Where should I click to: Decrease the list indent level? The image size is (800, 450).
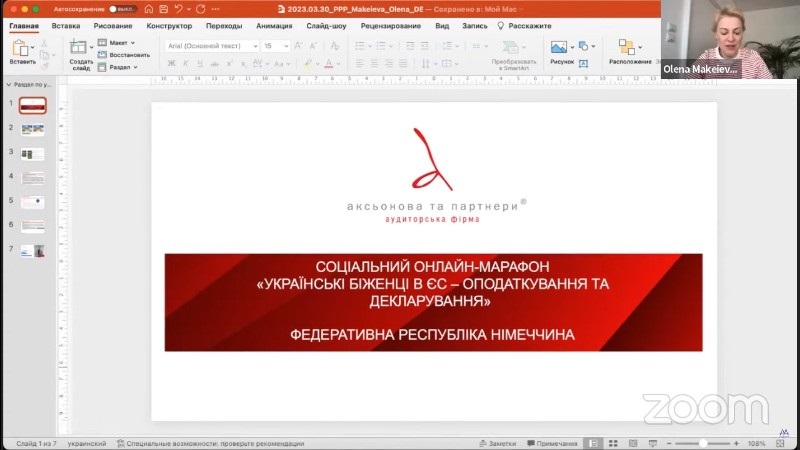point(410,46)
